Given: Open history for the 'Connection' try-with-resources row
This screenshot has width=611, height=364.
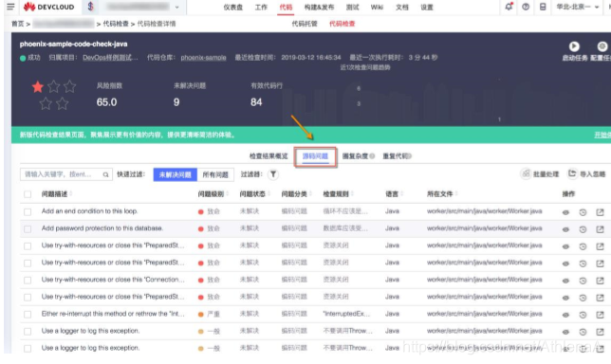Looking at the screenshot, I should tap(583, 281).
